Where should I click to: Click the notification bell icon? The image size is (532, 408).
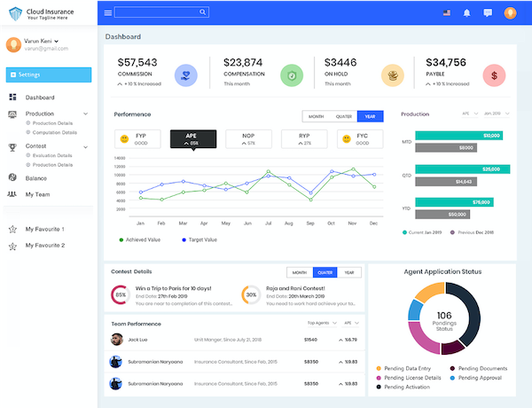click(x=467, y=12)
